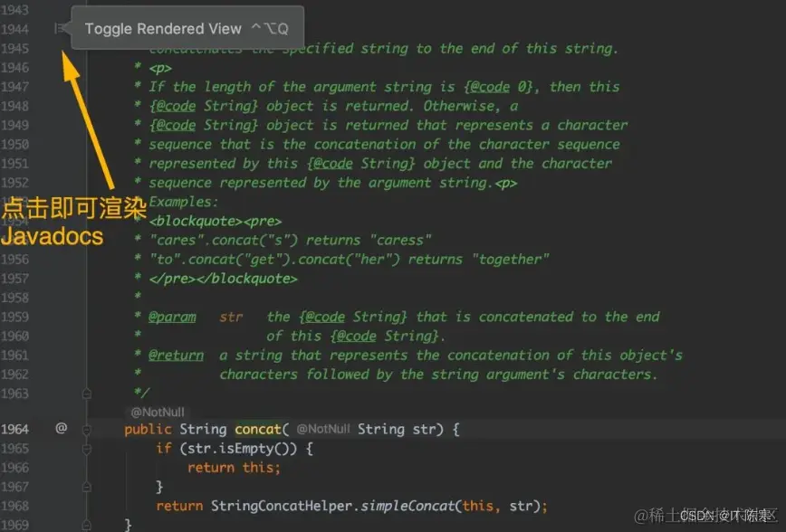This screenshot has width=786, height=532.
Task: Click the {@code 0} tag on line 1947
Action: click(498, 87)
